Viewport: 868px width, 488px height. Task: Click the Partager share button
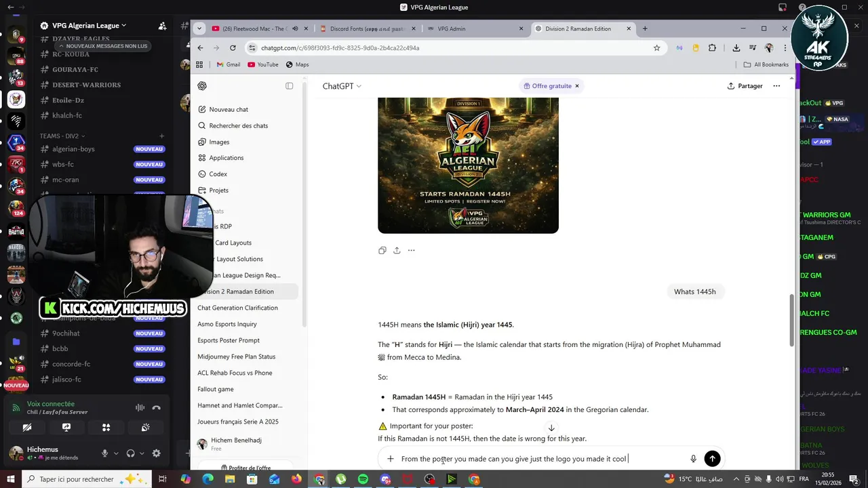click(745, 86)
